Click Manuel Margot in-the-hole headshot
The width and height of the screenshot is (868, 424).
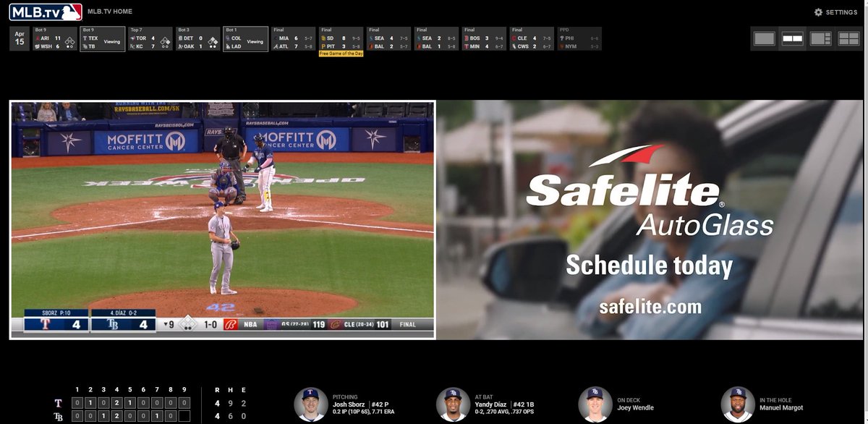[x=738, y=404]
